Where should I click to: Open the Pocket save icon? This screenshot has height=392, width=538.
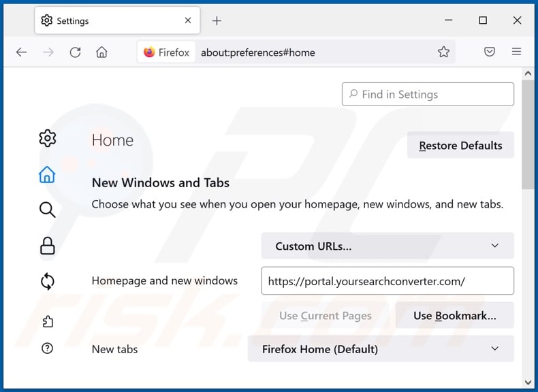pos(489,52)
